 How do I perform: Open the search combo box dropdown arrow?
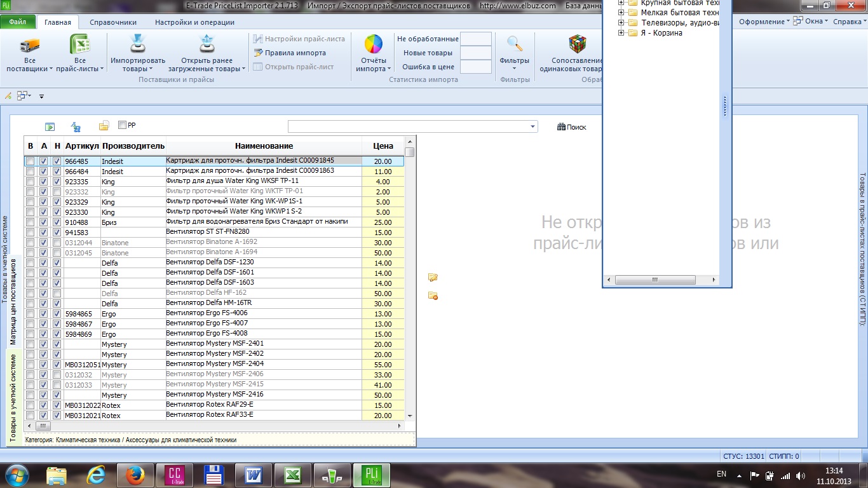(532, 127)
